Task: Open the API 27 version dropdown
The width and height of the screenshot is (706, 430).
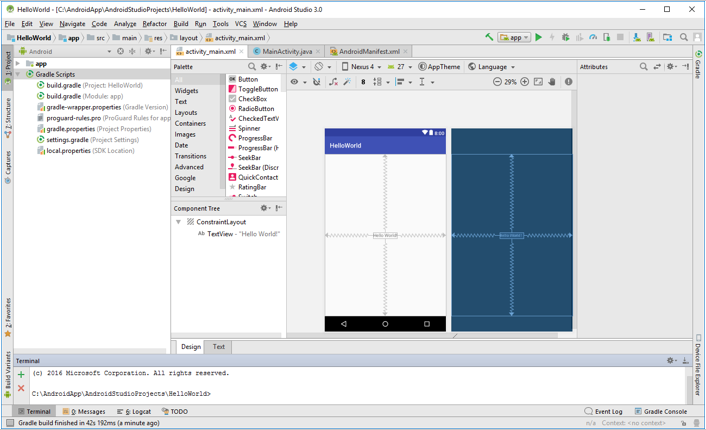Action: click(400, 67)
